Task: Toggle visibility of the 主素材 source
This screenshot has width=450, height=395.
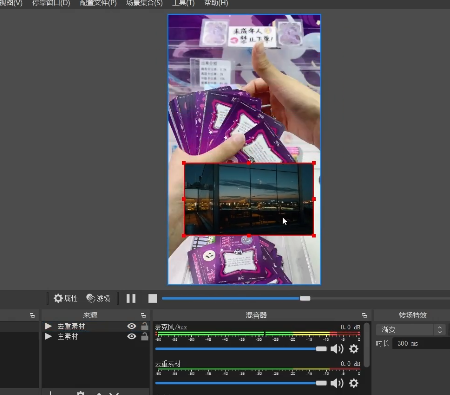Action: pyautogui.click(x=132, y=336)
